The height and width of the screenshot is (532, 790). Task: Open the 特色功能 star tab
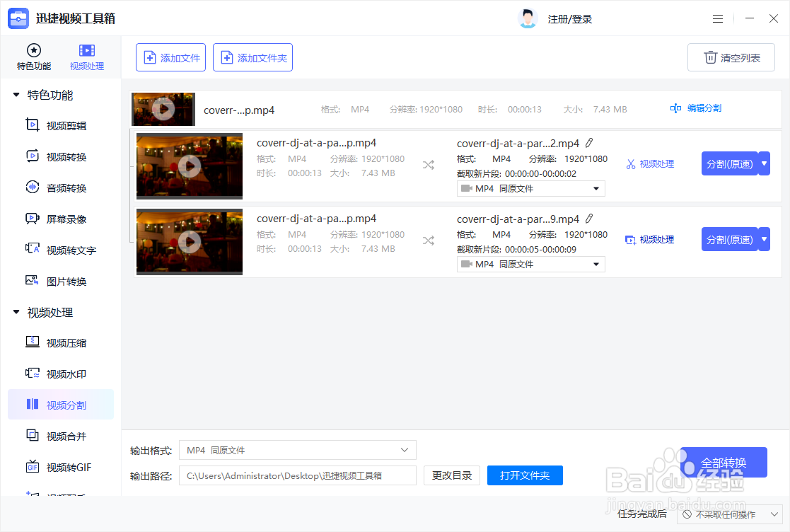[x=34, y=57]
